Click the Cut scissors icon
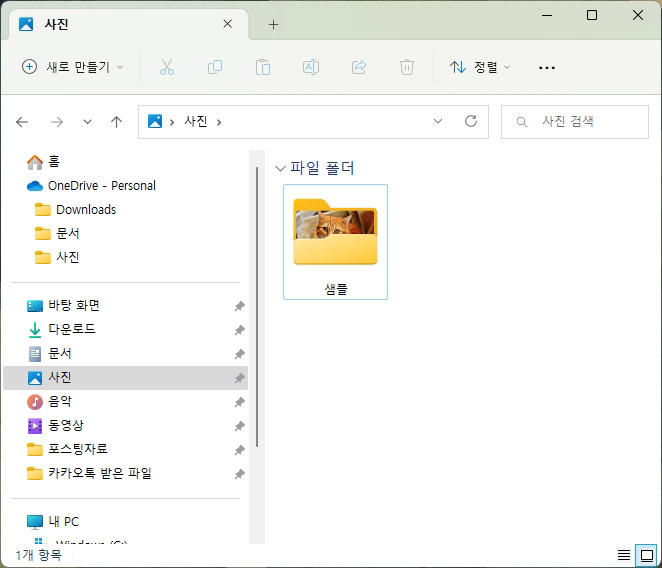This screenshot has width=662, height=568. [x=167, y=67]
